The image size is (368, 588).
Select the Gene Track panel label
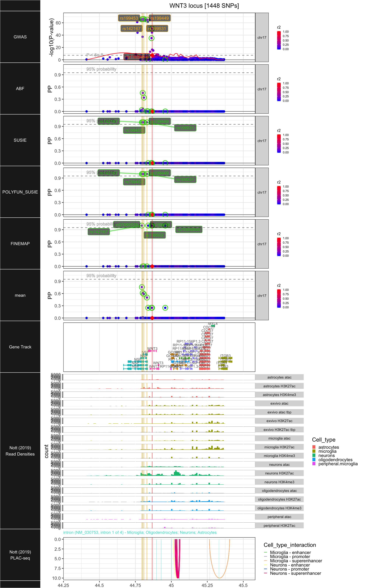click(20, 347)
